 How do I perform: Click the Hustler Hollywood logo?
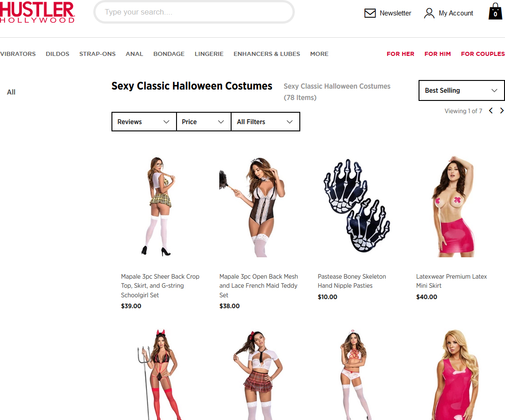coord(37,12)
